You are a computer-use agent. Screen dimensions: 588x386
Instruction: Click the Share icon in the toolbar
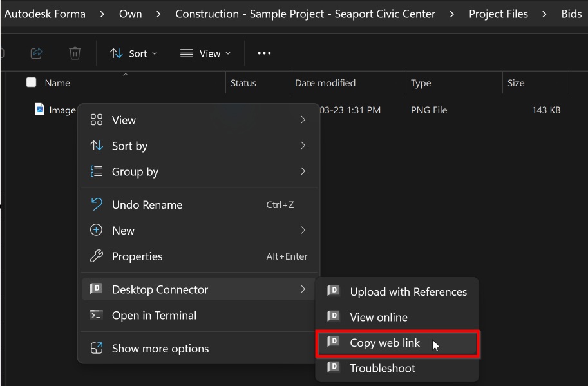(36, 53)
